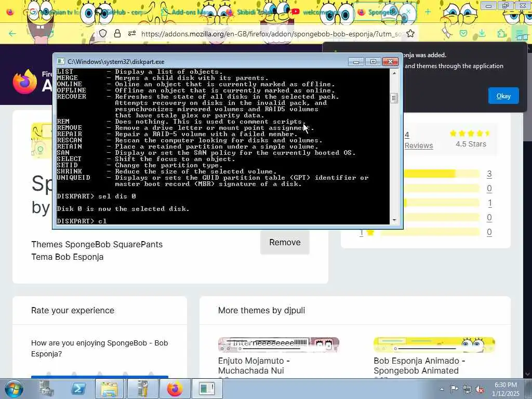Switch to Firefox via taskbar icon
532x399 pixels.
point(175,389)
